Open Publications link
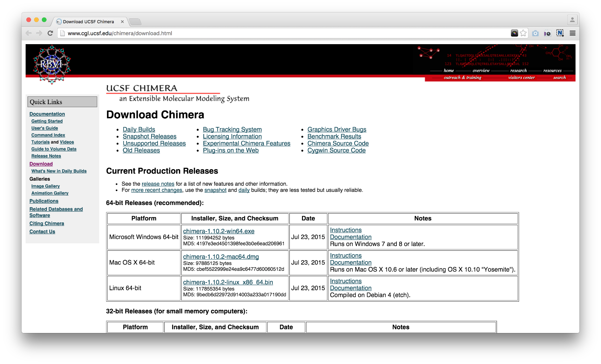The height and width of the screenshot is (364, 601). pos(44,201)
